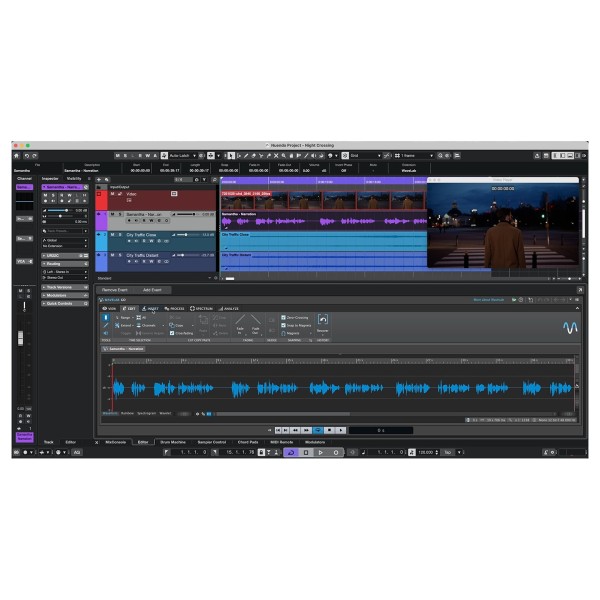
Task: Open the Chord Pads tab in lower zone
Action: point(248,442)
